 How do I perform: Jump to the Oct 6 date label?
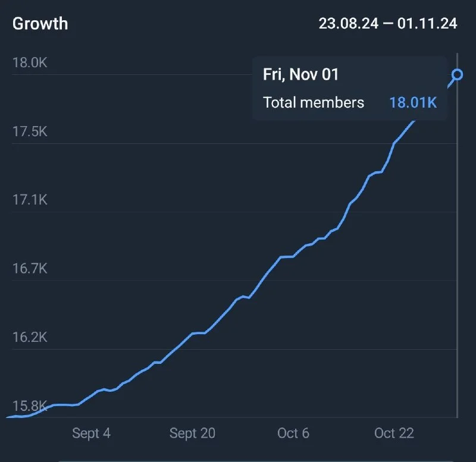pos(293,433)
